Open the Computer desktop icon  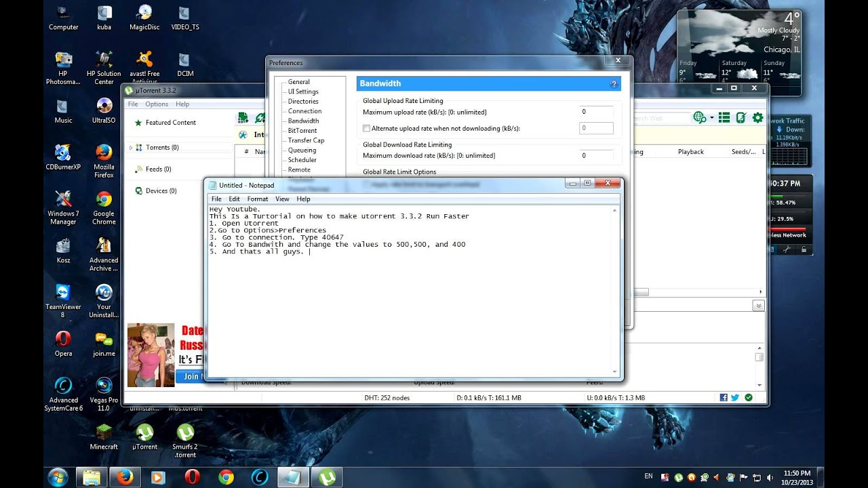click(x=63, y=18)
